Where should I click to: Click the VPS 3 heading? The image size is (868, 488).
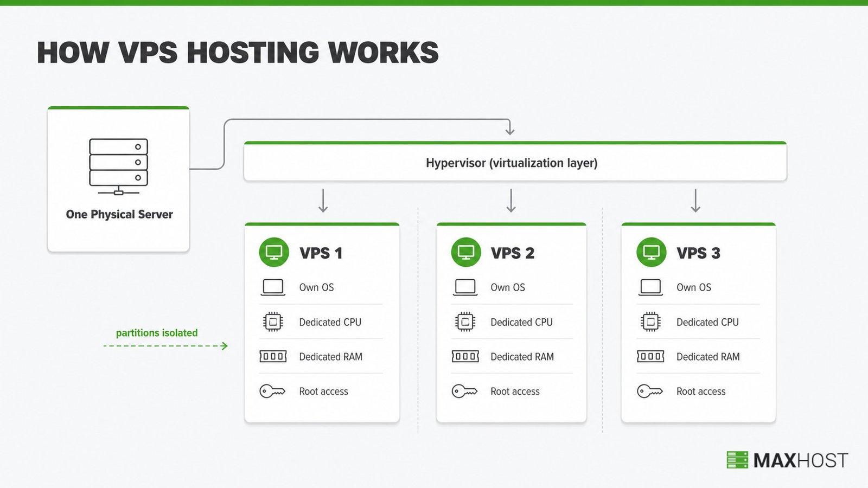[698, 253]
